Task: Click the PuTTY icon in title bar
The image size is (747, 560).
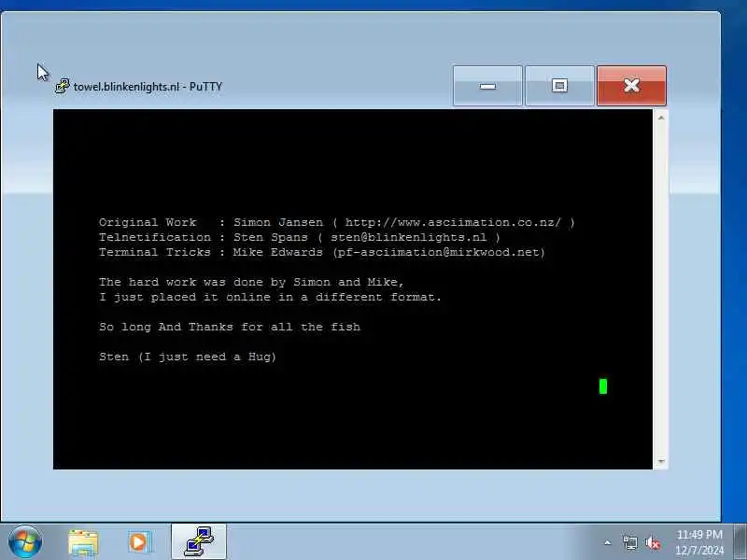Action: coord(62,86)
